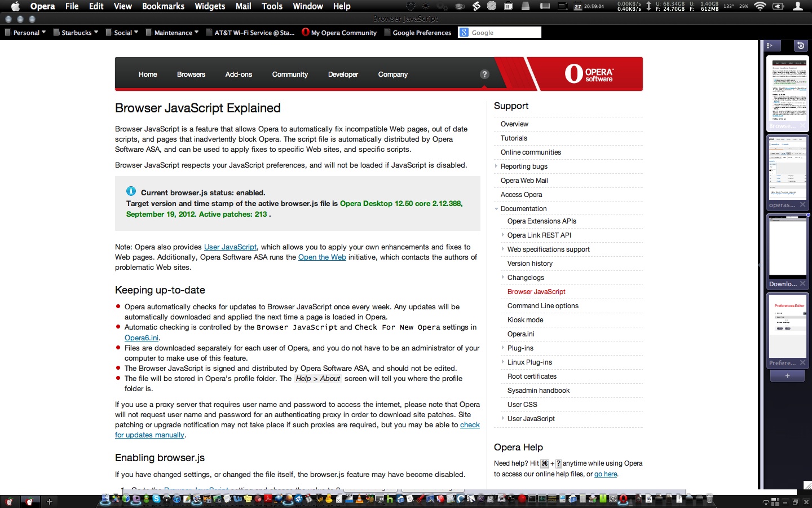Click the go here link in Opera Help
The width and height of the screenshot is (812, 508).
pos(606,474)
